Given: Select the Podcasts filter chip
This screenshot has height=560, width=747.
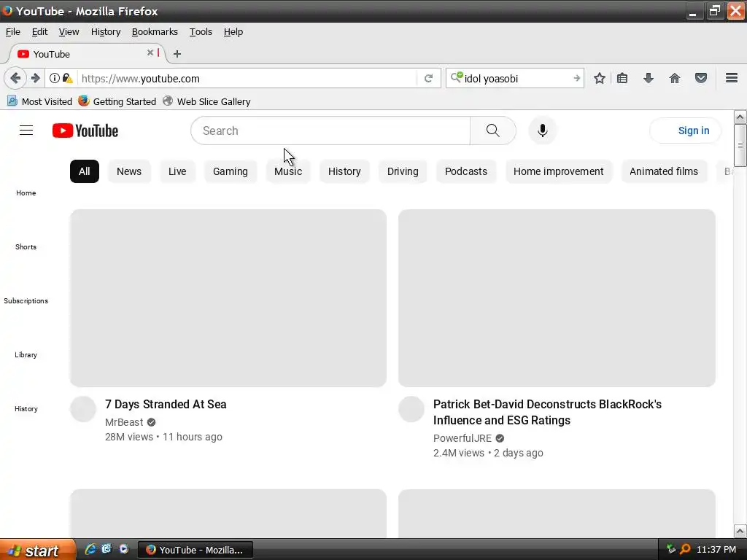Looking at the screenshot, I should click(x=466, y=171).
